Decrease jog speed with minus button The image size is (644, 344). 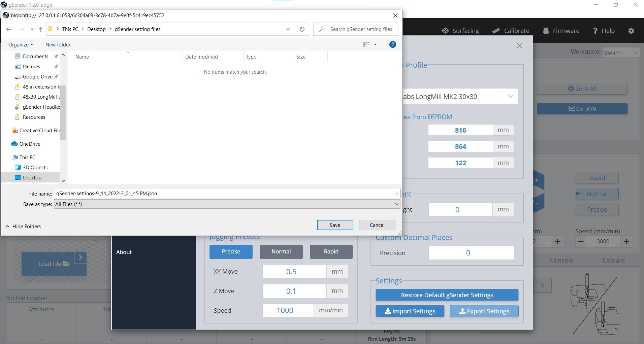pyautogui.click(x=581, y=241)
